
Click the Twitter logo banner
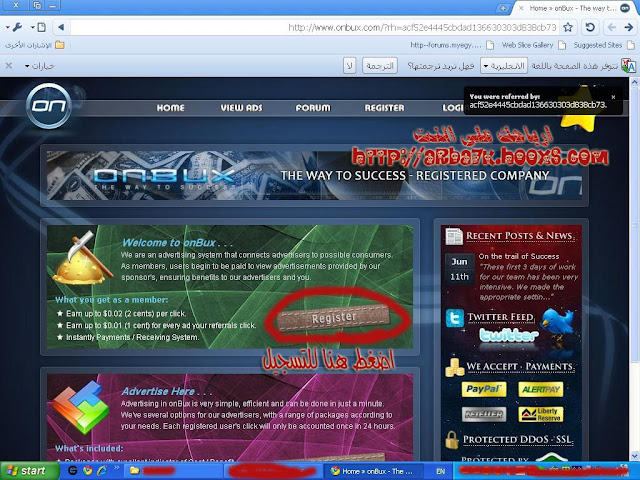tap(509, 336)
